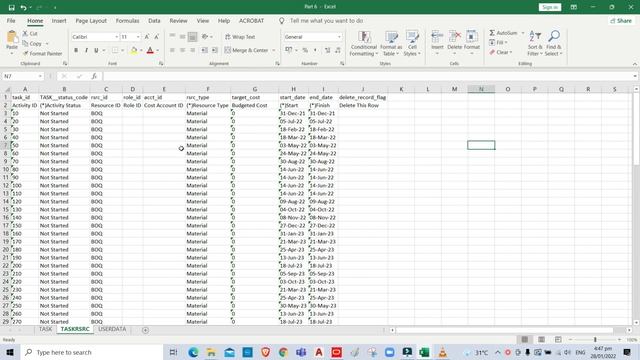Click the Increase Decimal icon
Viewport: 640px width, 360px height.
click(327, 50)
